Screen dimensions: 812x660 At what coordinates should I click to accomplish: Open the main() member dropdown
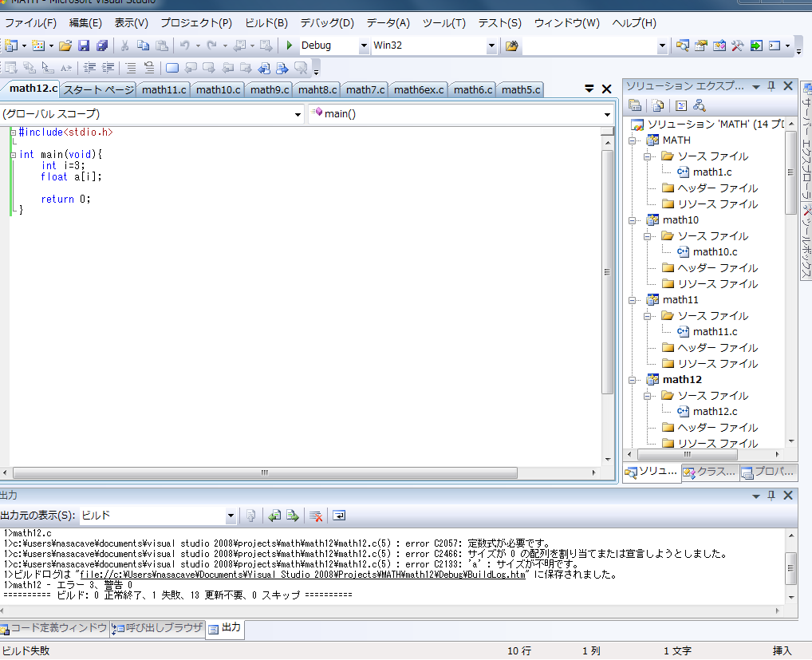coord(608,114)
